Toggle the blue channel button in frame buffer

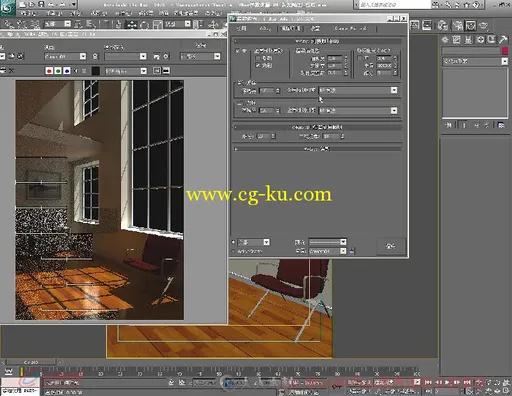67,71
